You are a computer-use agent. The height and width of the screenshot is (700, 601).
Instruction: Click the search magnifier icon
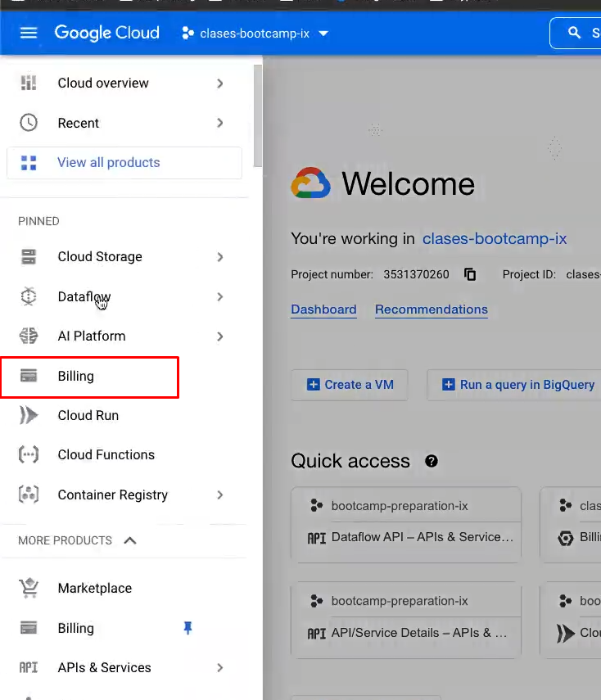coord(574,33)
